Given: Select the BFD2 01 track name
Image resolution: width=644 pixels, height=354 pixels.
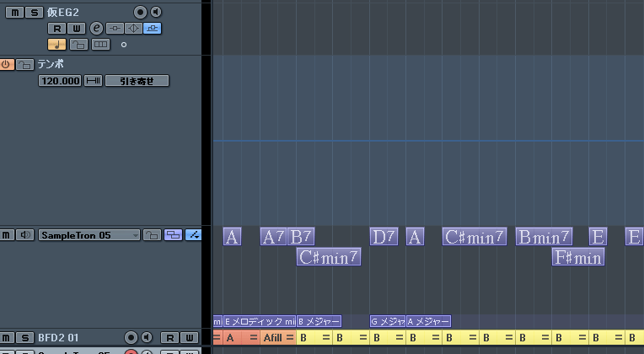Looking at the screenshot, I should 58,338.
